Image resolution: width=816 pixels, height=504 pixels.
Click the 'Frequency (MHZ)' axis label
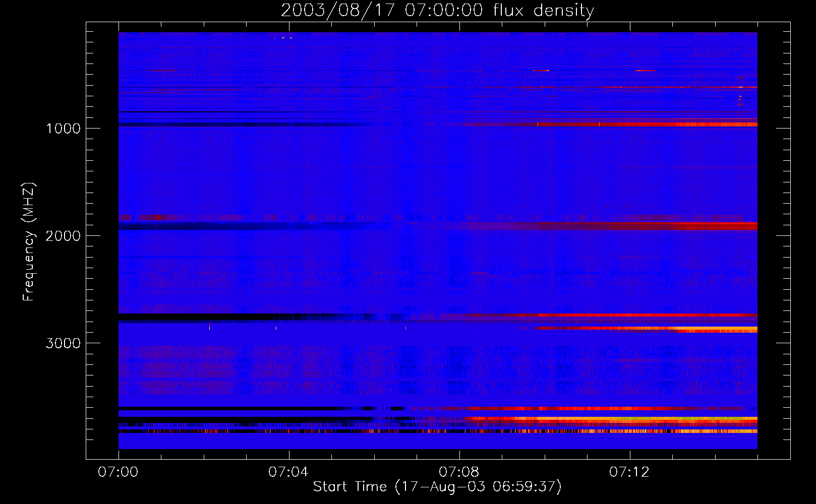click(x=29, y=242)
